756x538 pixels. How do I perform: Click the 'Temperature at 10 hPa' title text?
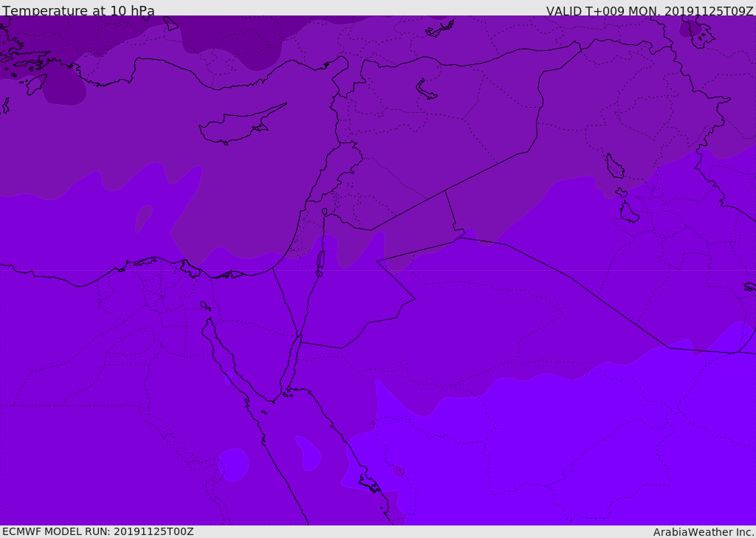point(78,10)
